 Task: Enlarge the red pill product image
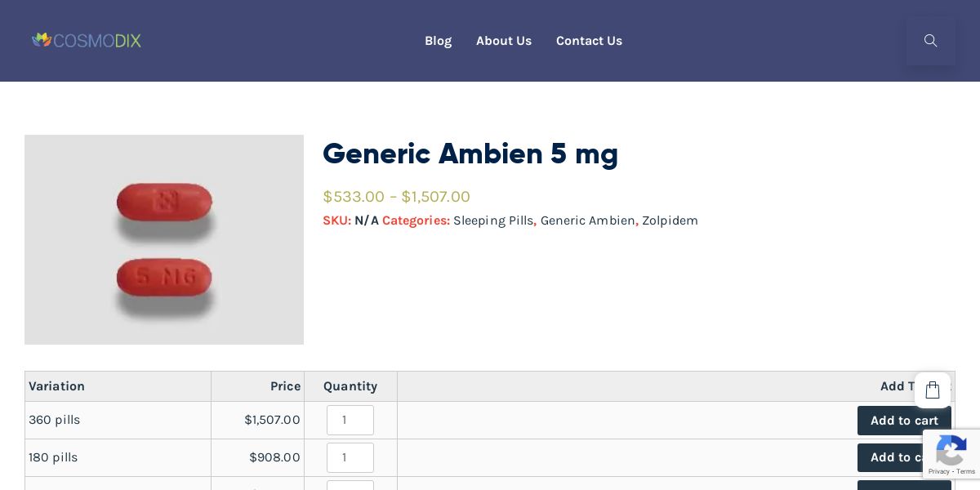tap(164, 239)
